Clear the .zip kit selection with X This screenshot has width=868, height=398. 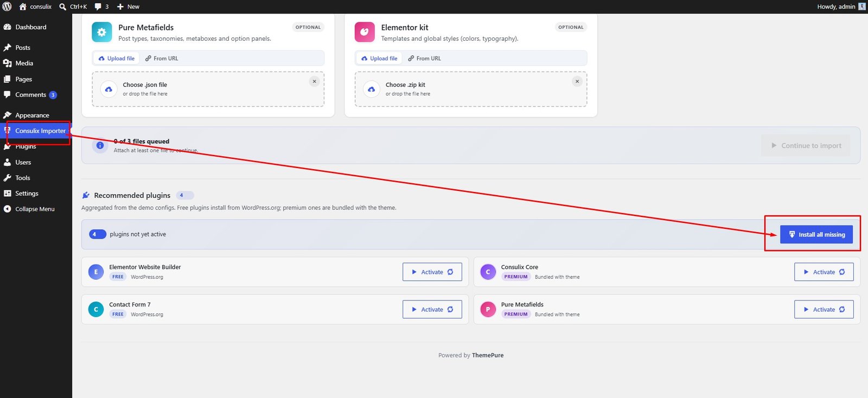pyautogui.click(x=577, y=81)
